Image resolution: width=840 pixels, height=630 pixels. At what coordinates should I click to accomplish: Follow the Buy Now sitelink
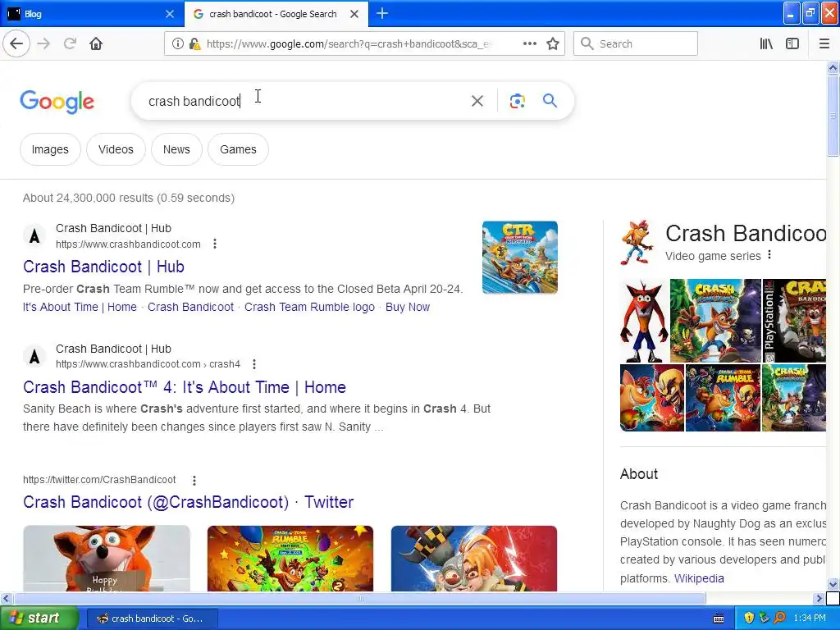coord(408,307)
